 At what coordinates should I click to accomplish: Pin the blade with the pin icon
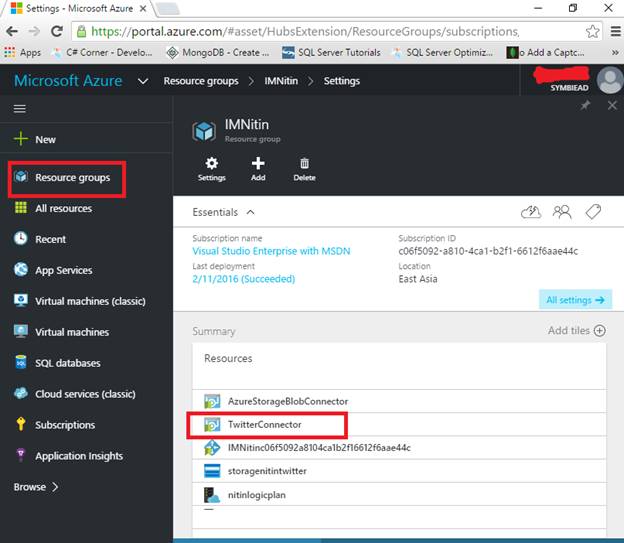coord(585,105)
